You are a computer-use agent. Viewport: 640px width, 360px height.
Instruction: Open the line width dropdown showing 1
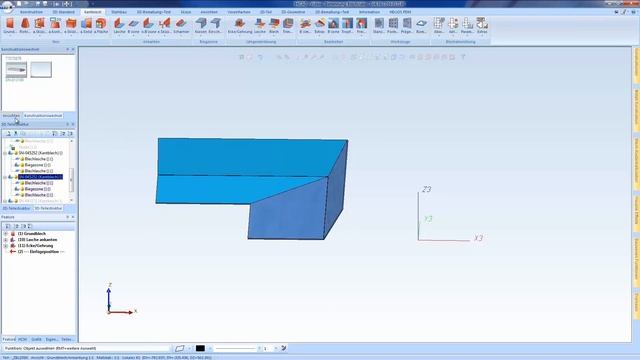click(x=276, y=348)
